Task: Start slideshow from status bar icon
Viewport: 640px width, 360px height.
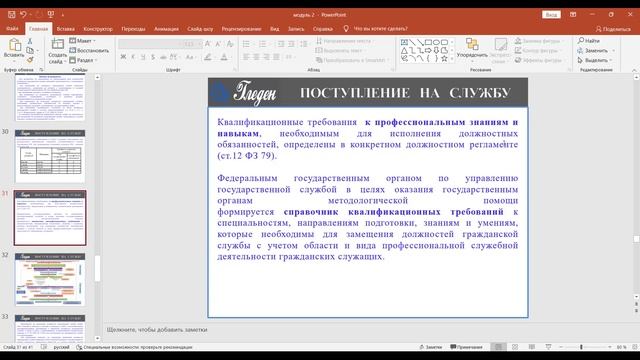Action: tap(548, 347)
